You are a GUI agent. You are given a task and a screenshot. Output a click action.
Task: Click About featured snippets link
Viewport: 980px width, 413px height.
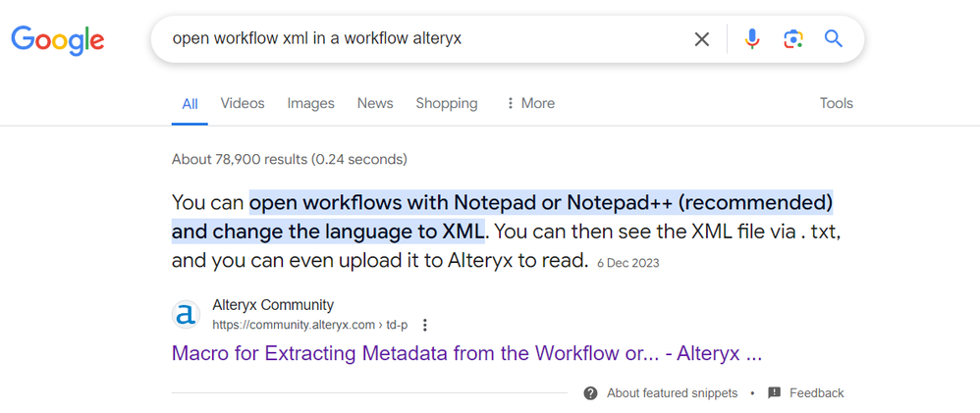coord(672,393)
